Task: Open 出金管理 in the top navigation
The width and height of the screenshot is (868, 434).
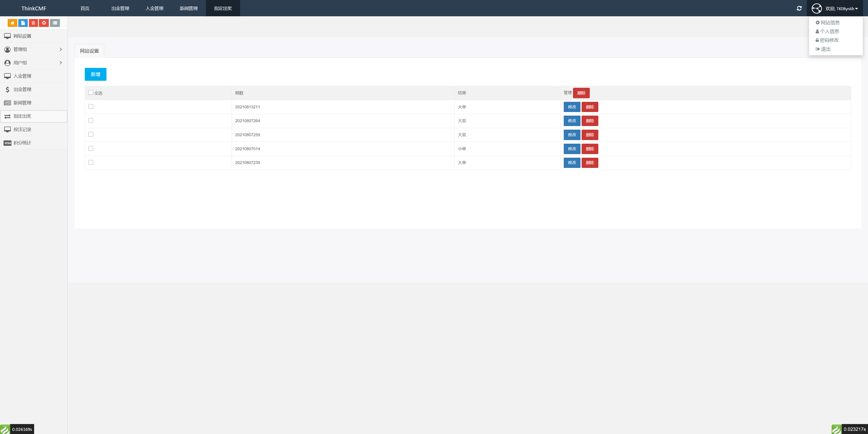Action: click(120, 8)
